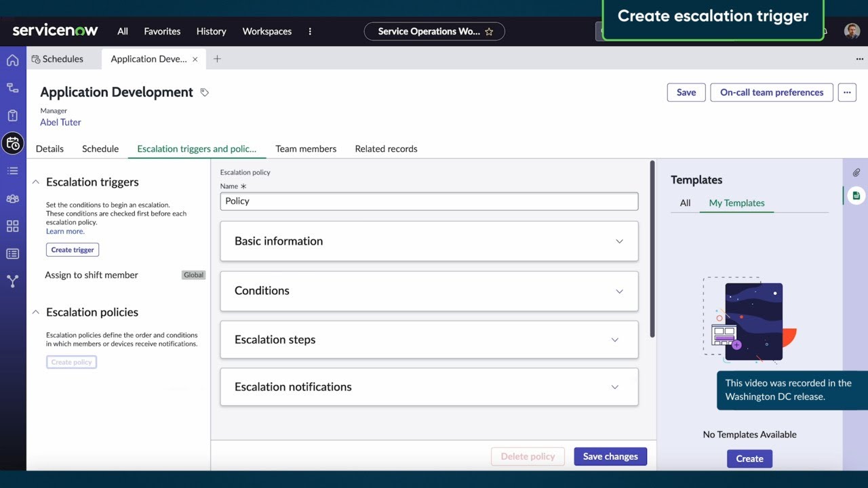
Task: Select the Schedules calendar icon in the sidebar
Action: (x=12, y=143)
